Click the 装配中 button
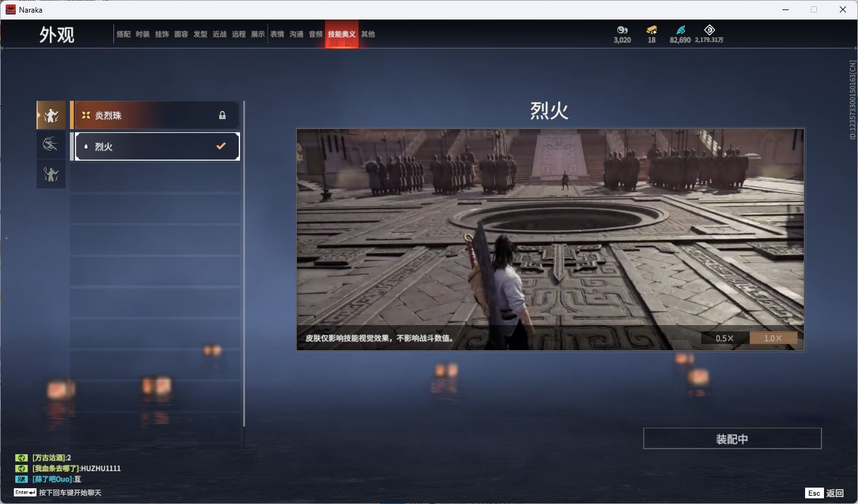858x504 pixels. pyautogui.click(x=732, y=439)
